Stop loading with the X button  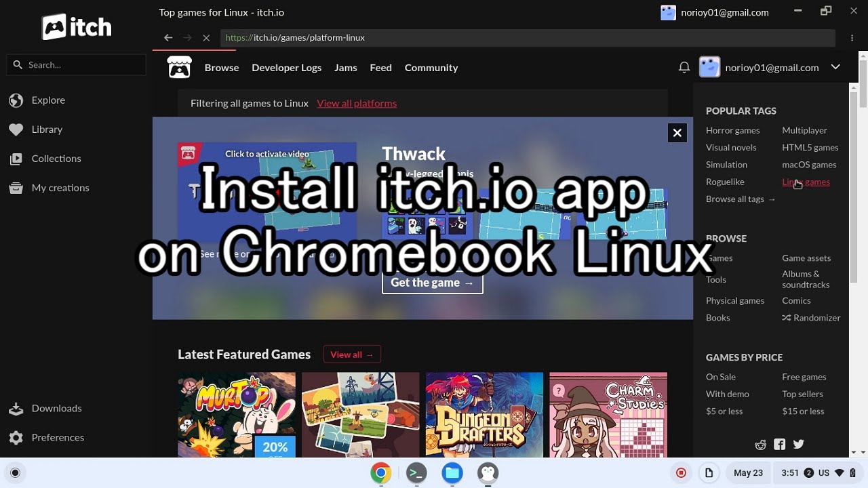tap(206, 38)
